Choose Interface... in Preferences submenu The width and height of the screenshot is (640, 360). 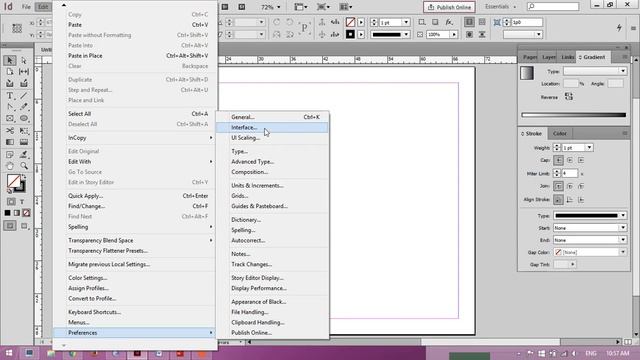coord(272,127)
